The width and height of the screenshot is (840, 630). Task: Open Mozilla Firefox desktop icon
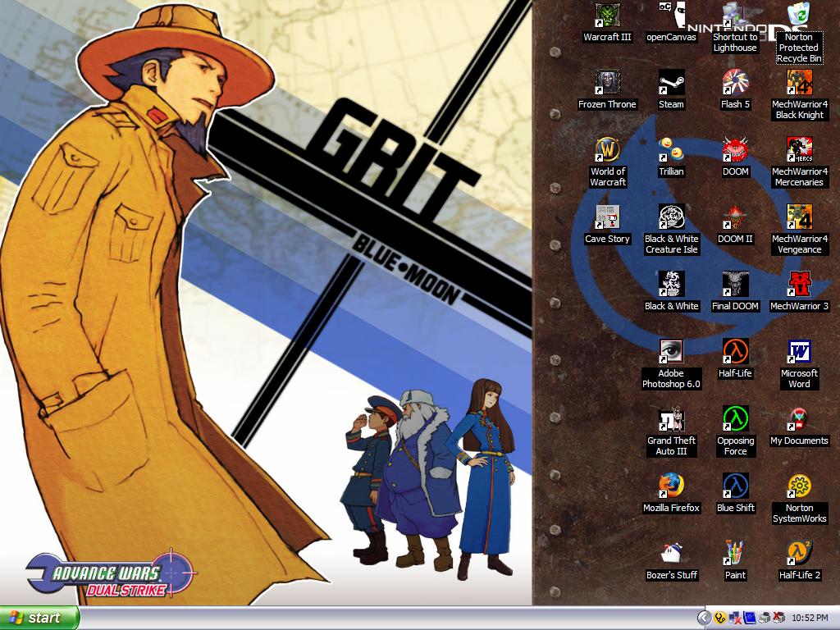click(671, 486)
